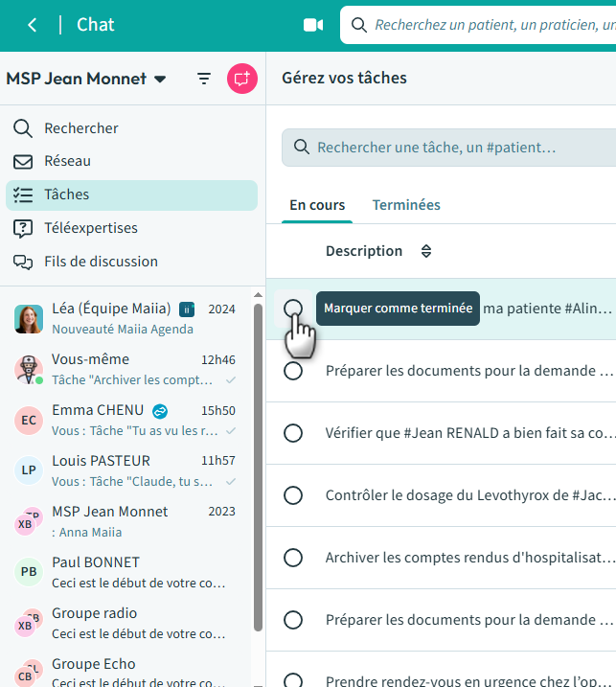Sort tasks using Description sort arrows
Viewport: 616px width, 687px height.
coord(426,251)
